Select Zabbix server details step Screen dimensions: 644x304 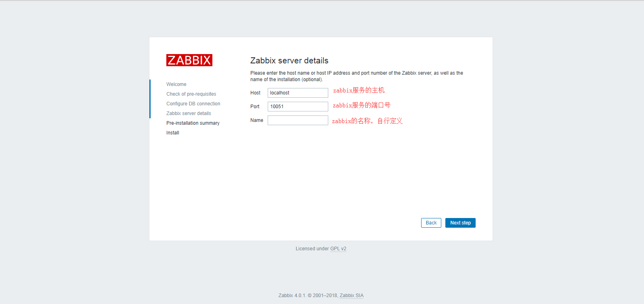tap(189, 113)
